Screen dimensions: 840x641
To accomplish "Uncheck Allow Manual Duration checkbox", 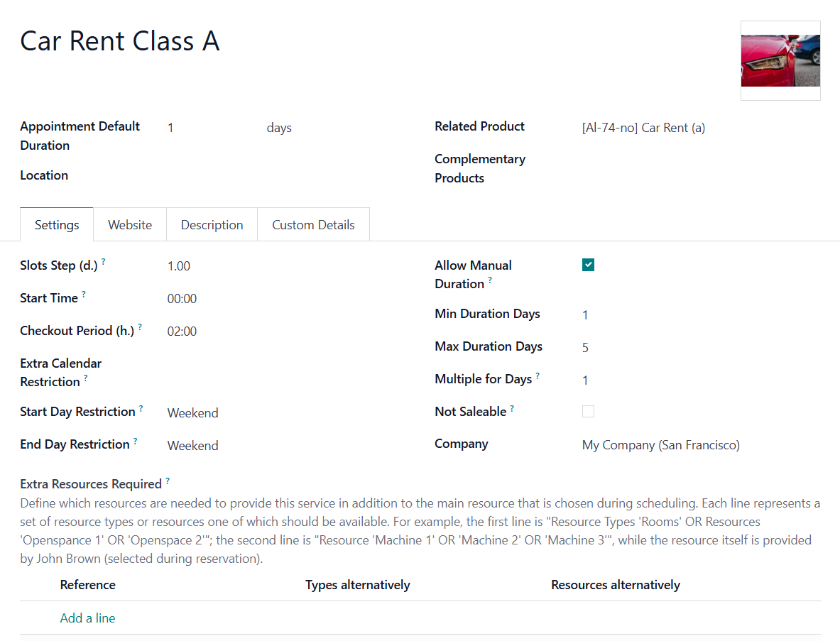I will [x=588, y=265].
